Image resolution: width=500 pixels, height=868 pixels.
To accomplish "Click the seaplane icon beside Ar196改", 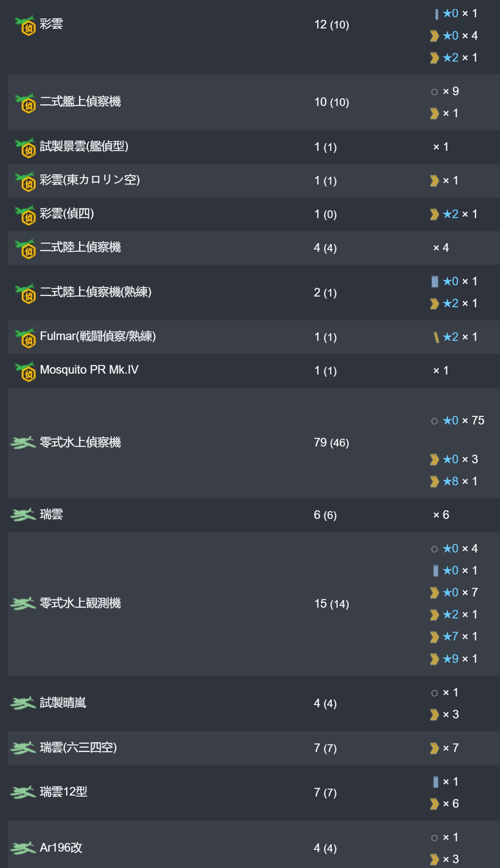I will point(23,848).
